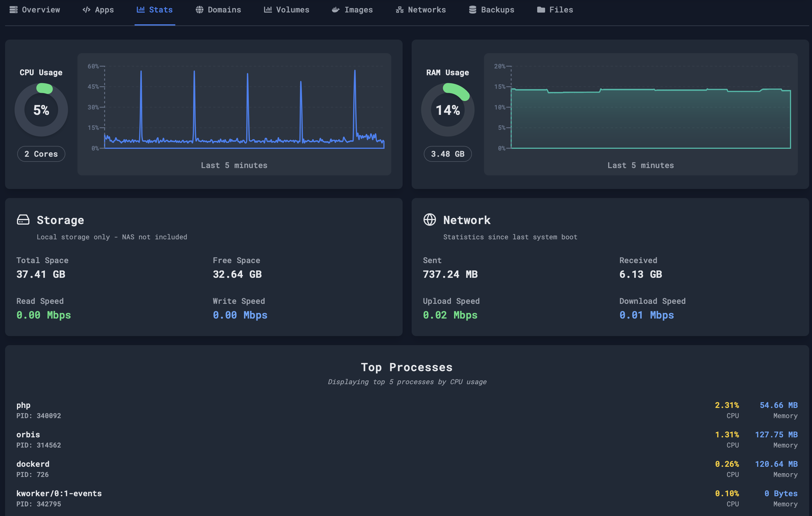The height and width of the screenshot is (516, 812).
Task: Select the kworker/0:1-events process name
Action: point(59,493)
